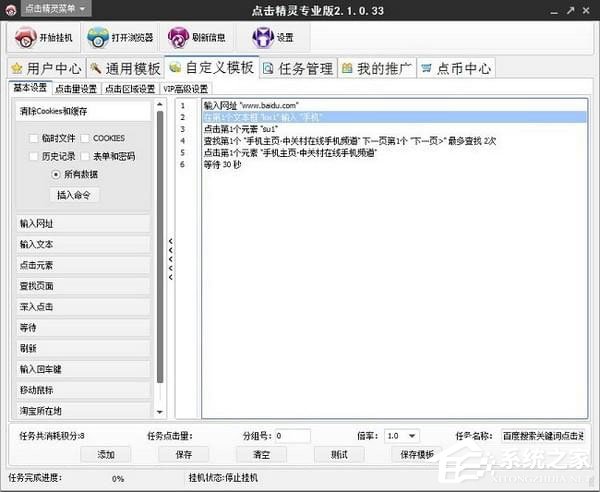The height and width of the screenshot is (492, 600).
Task: Select script line 等待 30 秒
Action: pyautogui.click(x=394, y=165)
